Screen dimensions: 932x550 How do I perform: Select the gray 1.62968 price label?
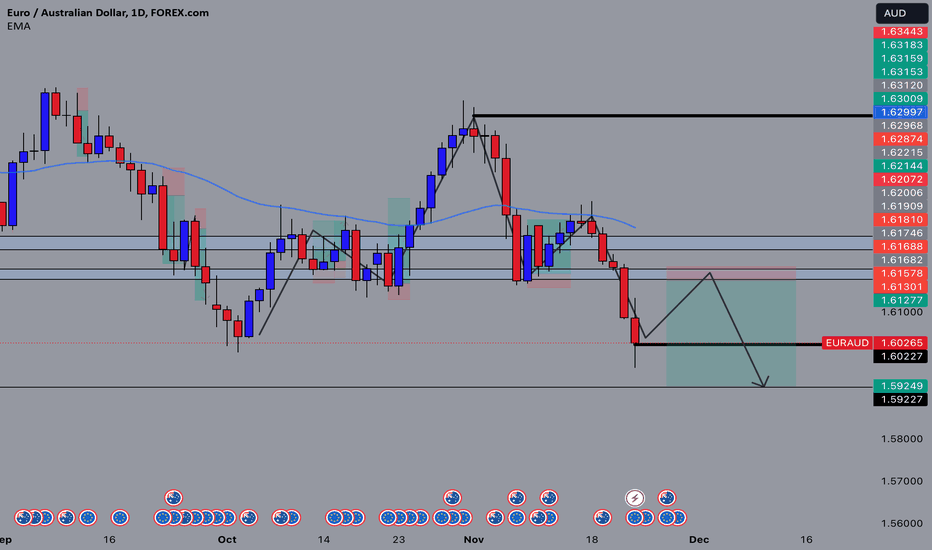click(x=902, y=125)
